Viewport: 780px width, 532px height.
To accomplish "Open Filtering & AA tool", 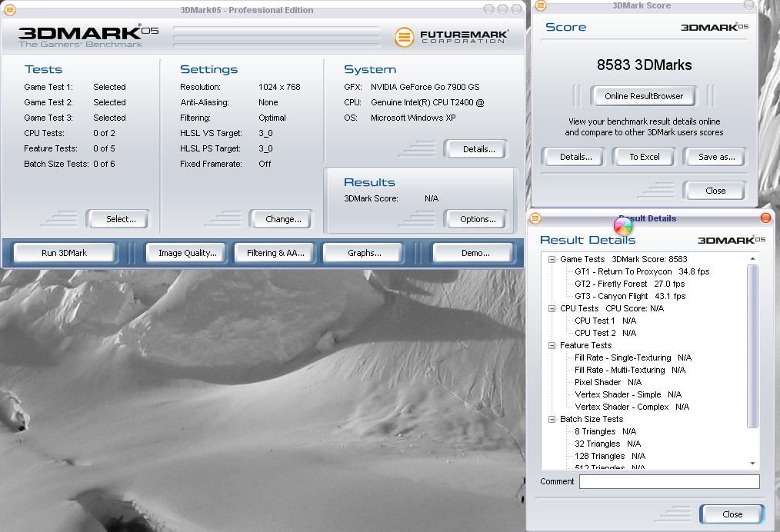I will (275, 253).
